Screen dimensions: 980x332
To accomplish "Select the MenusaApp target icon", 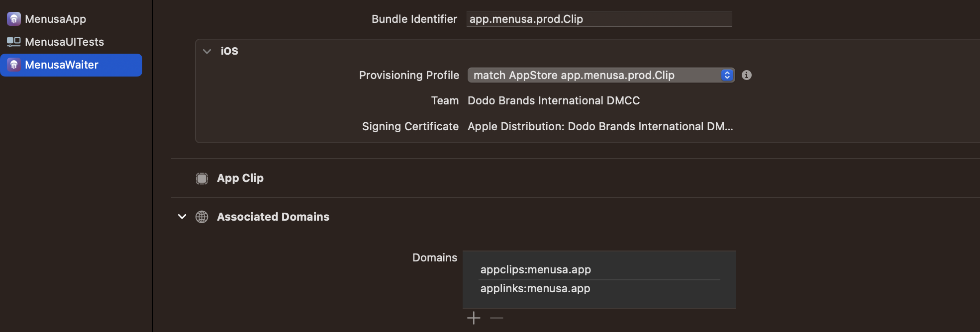I will (x=14, y=19).
